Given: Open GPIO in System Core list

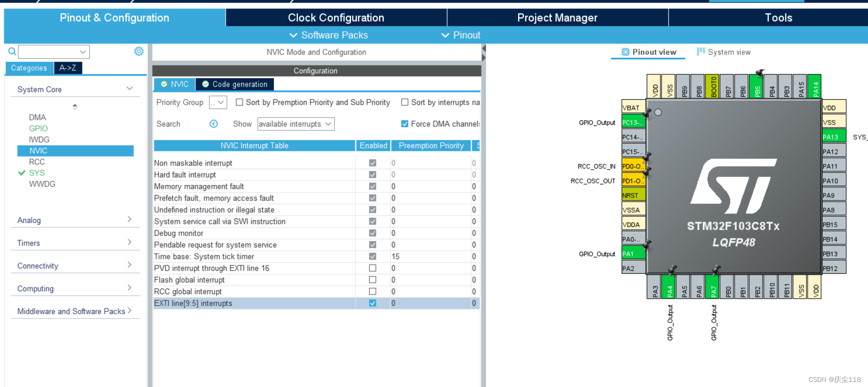Looking at the screenshot, I should (38, 129).
